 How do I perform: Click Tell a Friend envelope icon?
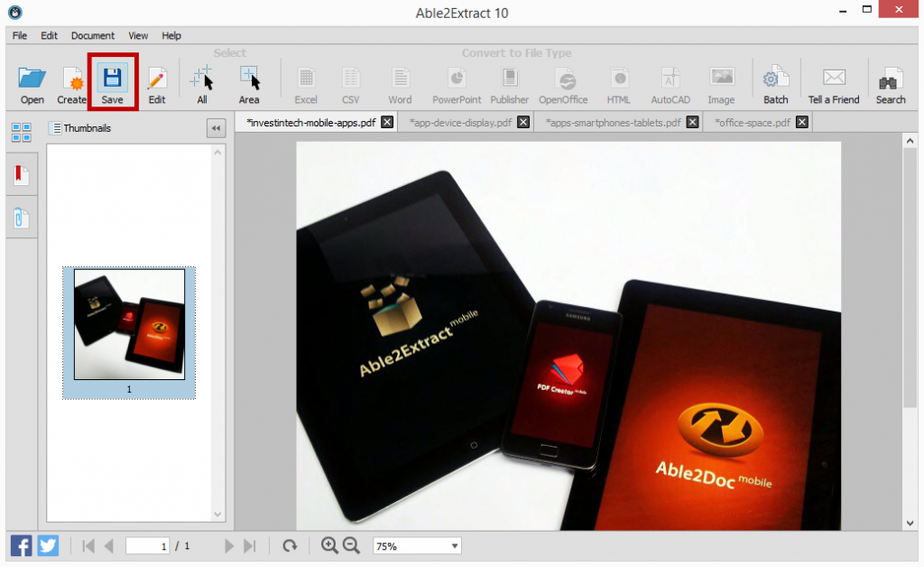point(834,78)
